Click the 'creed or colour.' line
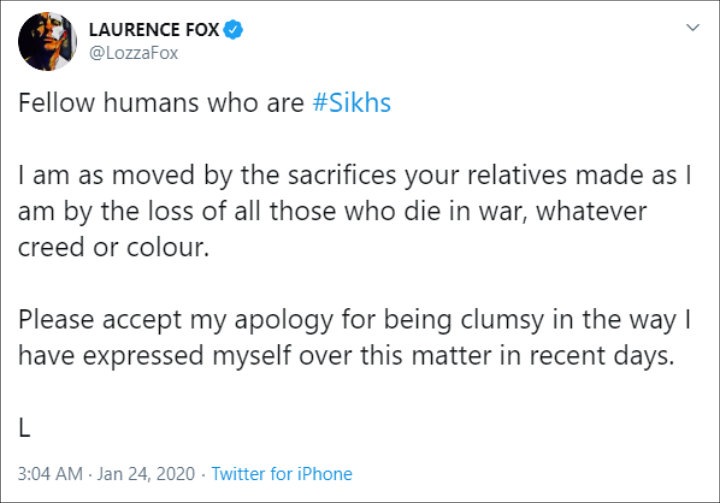Screen dimensions: 720x503 tap(113, 248)
